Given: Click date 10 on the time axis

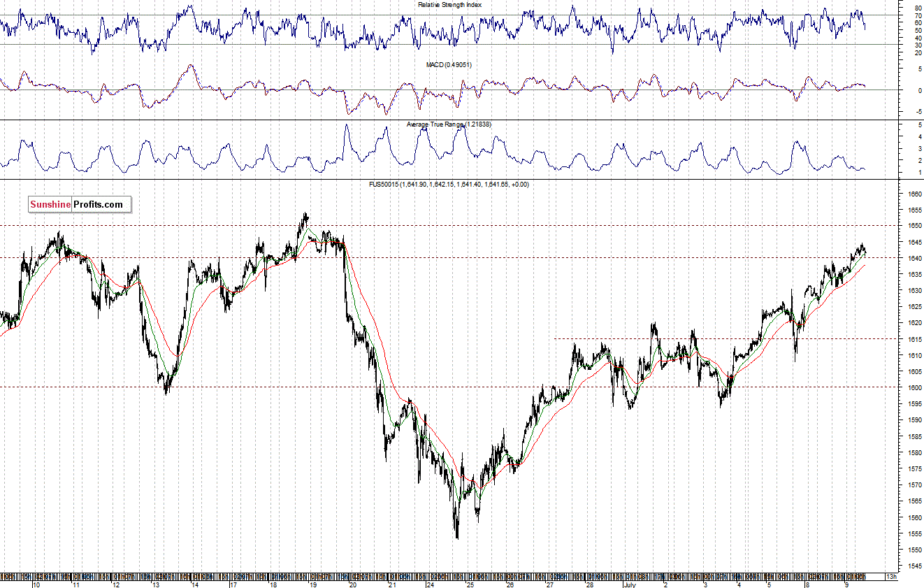Looking at the screenshot, I should pos(36,584).
